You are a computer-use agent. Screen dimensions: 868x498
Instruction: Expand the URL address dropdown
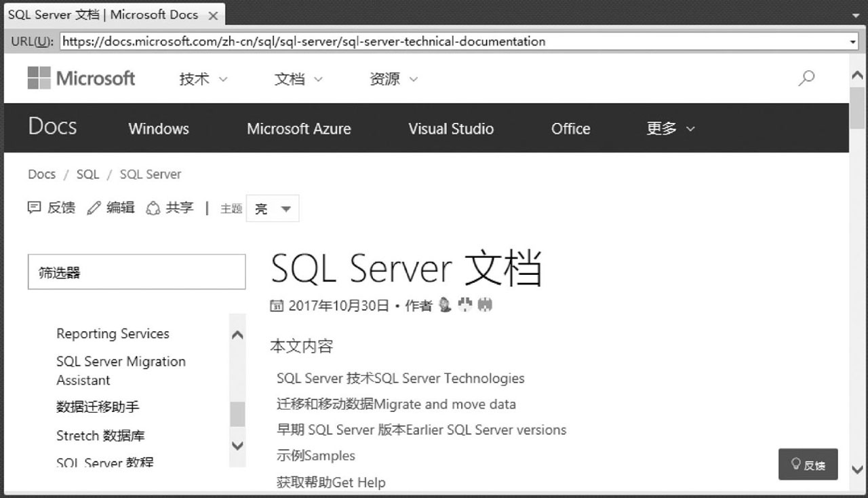(853, 41)
